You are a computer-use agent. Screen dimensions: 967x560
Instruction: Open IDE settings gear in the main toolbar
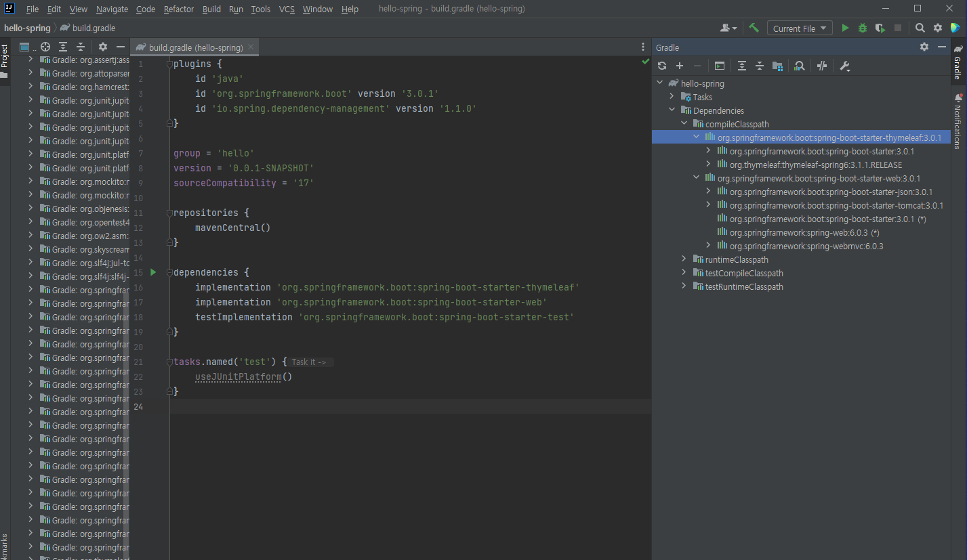point(938,28)
